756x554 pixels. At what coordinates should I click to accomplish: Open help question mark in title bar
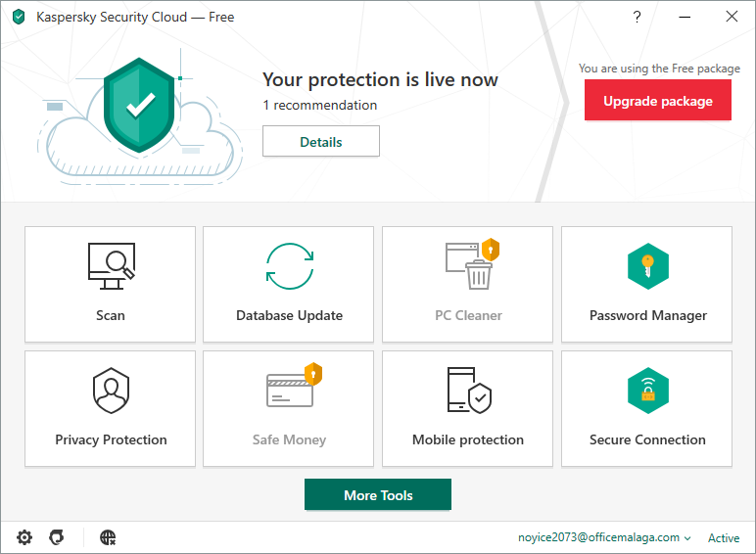pyautogui.click(x=637, y=17)
